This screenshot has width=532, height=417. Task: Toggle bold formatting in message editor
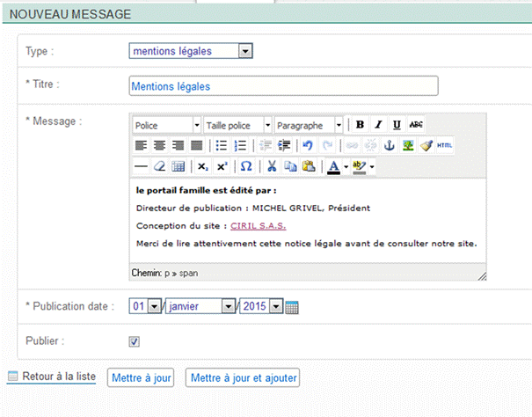click(361, 125)
